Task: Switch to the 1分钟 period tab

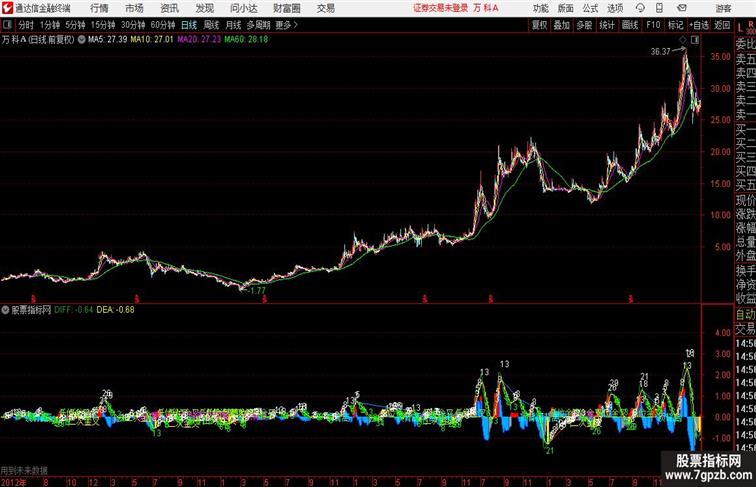Action: coord(50,25)
